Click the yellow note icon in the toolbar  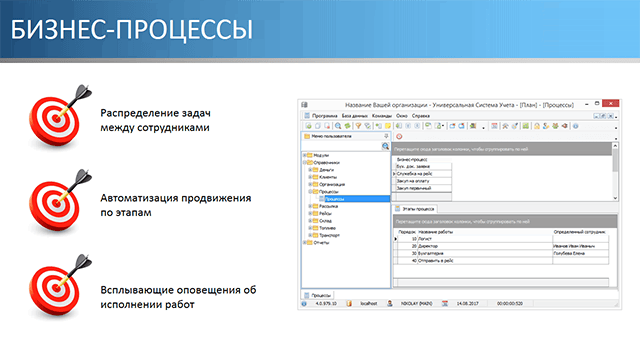[387, 126]
